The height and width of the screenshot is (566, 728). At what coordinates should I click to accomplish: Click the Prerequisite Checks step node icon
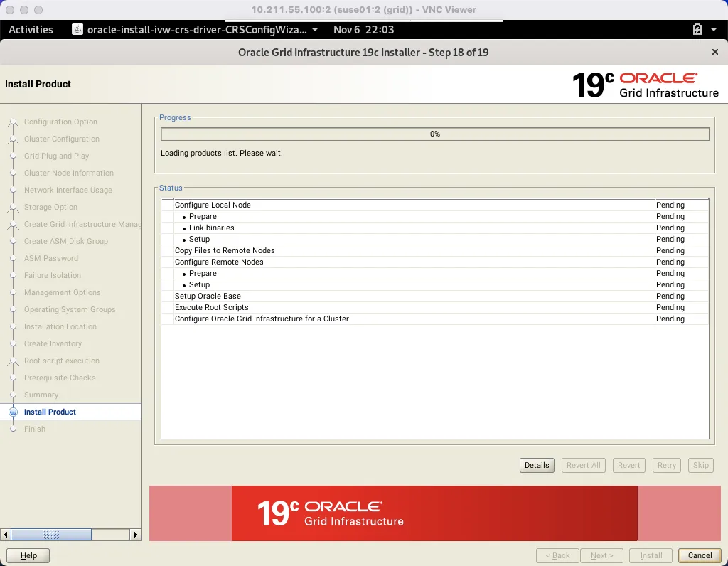pyautogui.click(x=12, y=378)
